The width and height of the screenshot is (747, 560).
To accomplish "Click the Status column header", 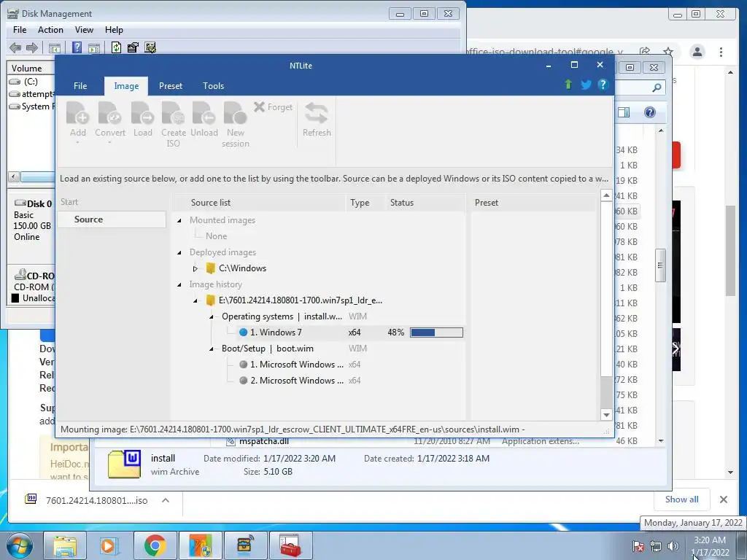I will pyautogui.click(x=425, y=203).
